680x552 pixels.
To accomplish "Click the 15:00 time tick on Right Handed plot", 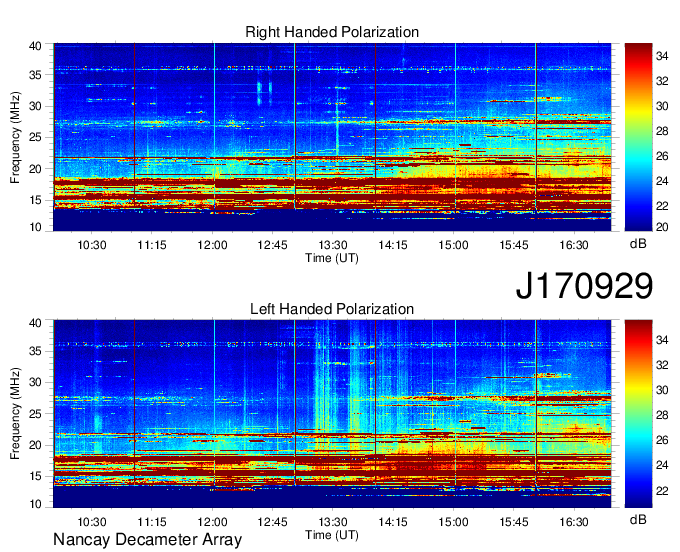I will click(x=453, y=245).
